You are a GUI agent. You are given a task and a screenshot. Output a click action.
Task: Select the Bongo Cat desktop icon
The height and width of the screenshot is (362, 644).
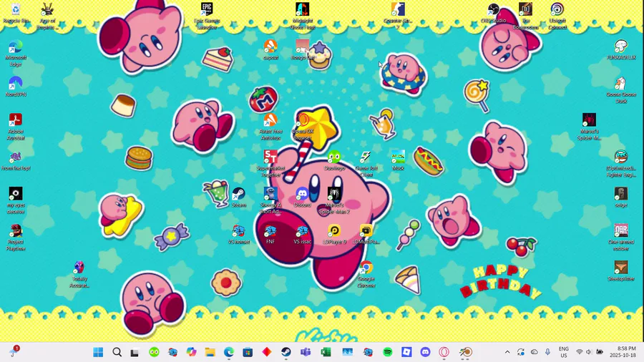tap(302, 50)
